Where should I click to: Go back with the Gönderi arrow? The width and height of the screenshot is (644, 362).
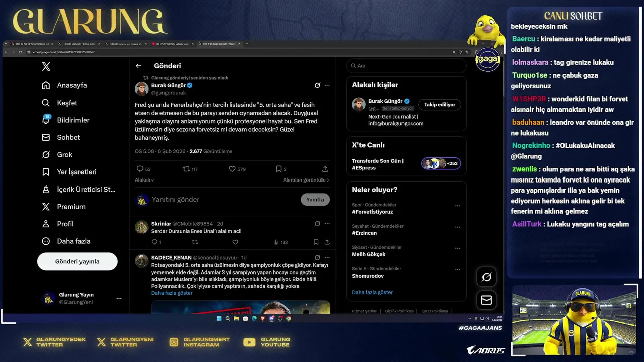[x=138, y=66]
